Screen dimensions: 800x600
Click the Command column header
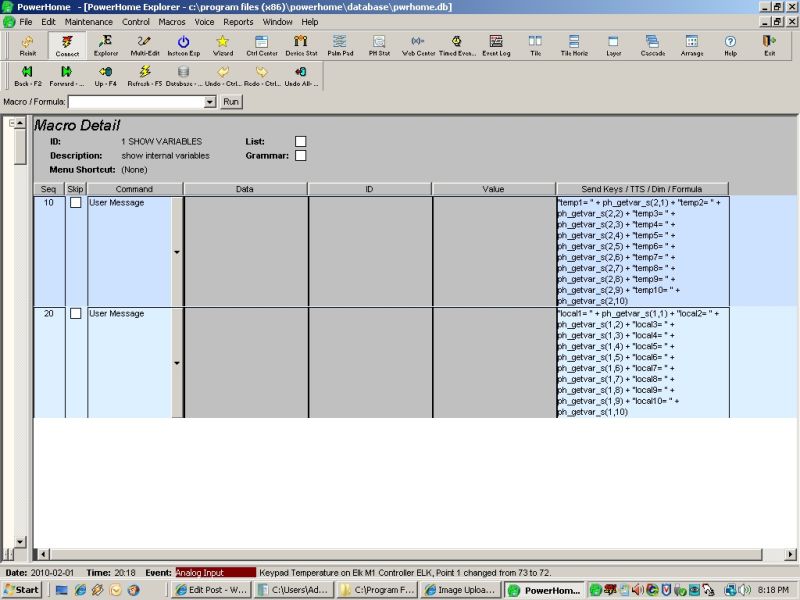pyautogui.click(x=134, y=189)
